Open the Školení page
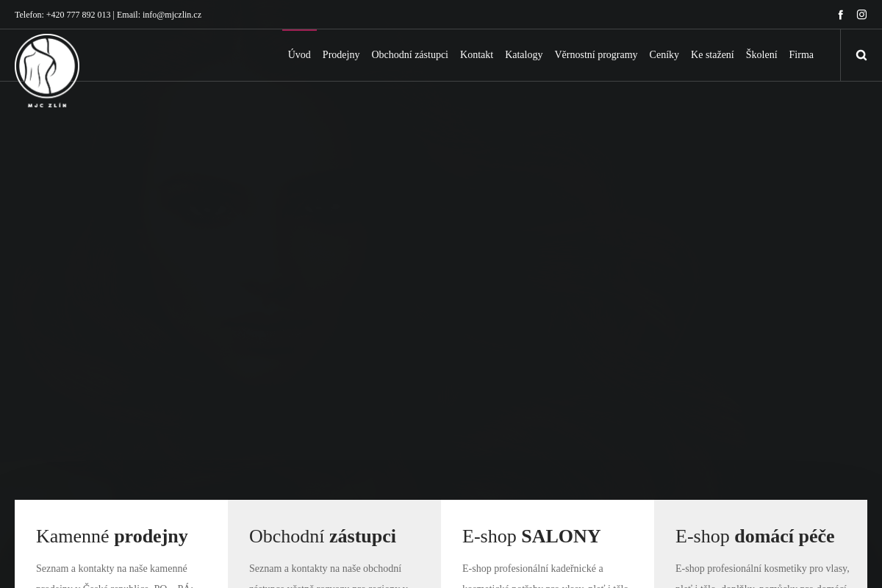882x588 pixels. tap(761, 54)
